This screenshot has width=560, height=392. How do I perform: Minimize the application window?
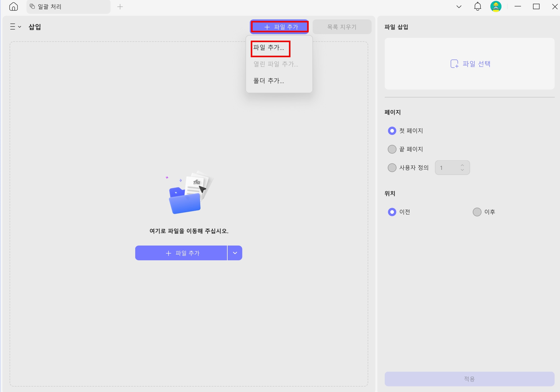point(518,6)
